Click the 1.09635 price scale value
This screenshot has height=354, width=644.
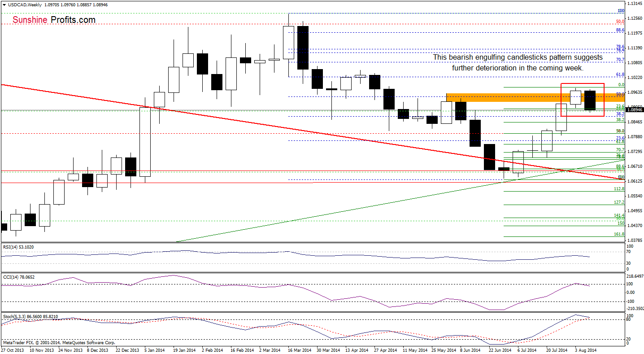(x=635, y=92)
